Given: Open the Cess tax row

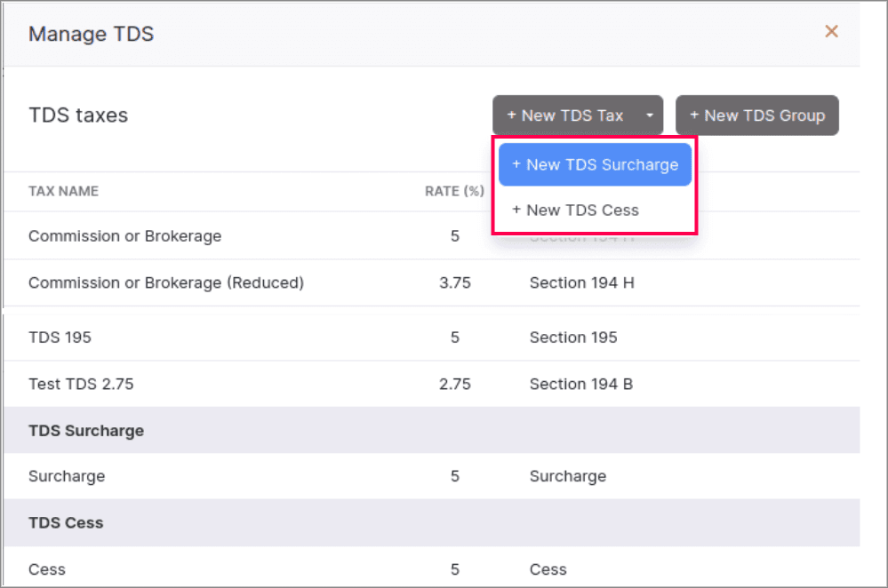Looking at the screenshot, I should 47,569.
